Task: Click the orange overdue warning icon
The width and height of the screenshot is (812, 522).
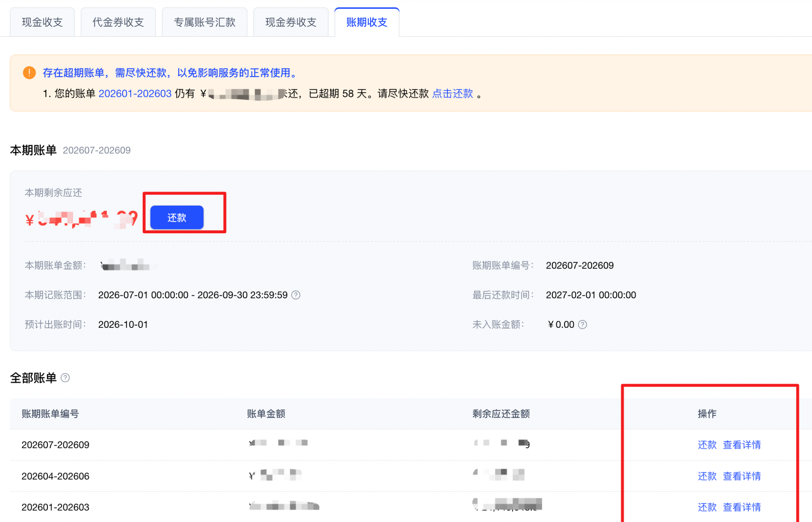Action: (29, 73)
